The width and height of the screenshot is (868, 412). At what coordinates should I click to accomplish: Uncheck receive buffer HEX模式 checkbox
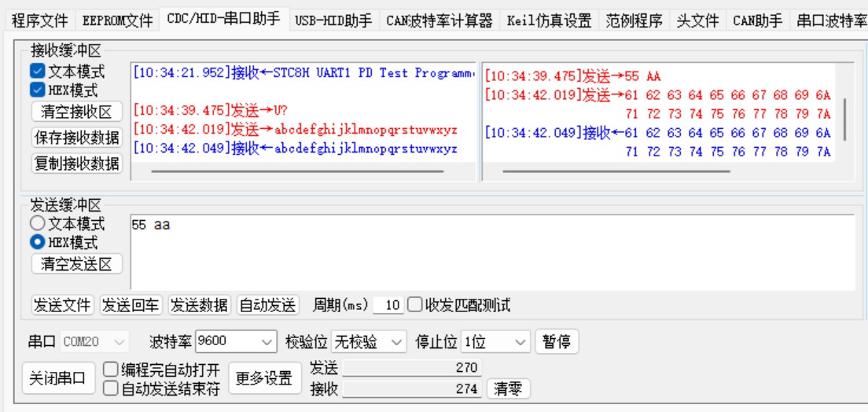pyautogui.click(x=38, y=89)
